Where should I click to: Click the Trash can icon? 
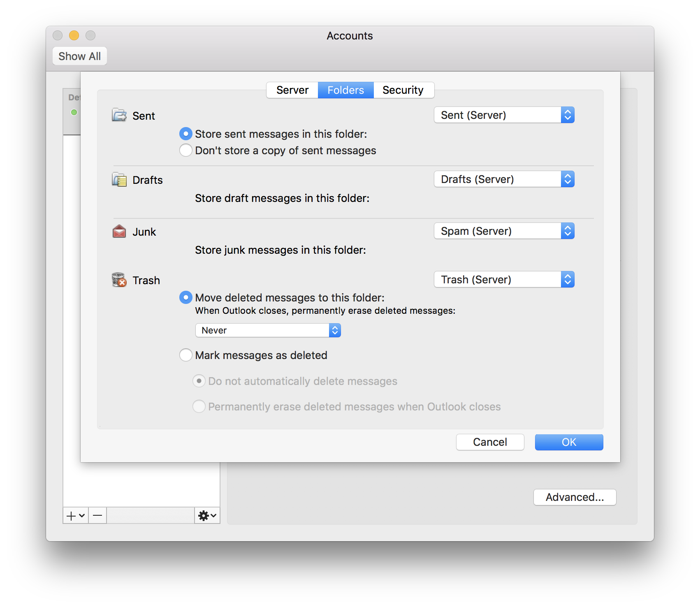[119, 280]
